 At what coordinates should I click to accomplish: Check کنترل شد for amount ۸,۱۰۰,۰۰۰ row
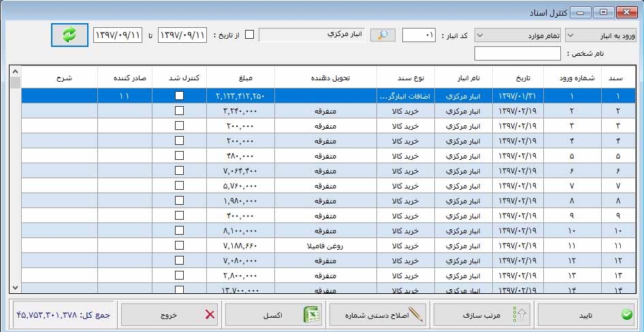tap(179, 230)
